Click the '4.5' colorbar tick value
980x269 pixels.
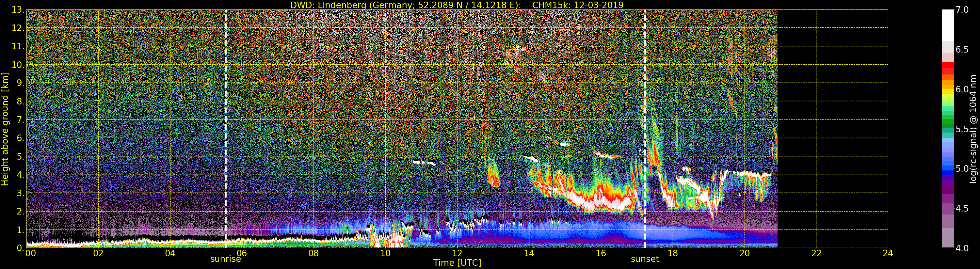[x=962, y=209]
